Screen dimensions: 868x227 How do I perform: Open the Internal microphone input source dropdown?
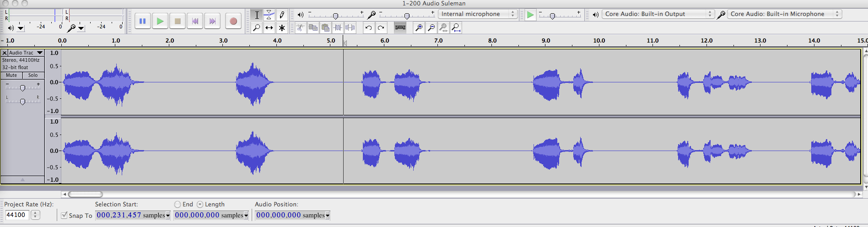(x=478, y=14)
